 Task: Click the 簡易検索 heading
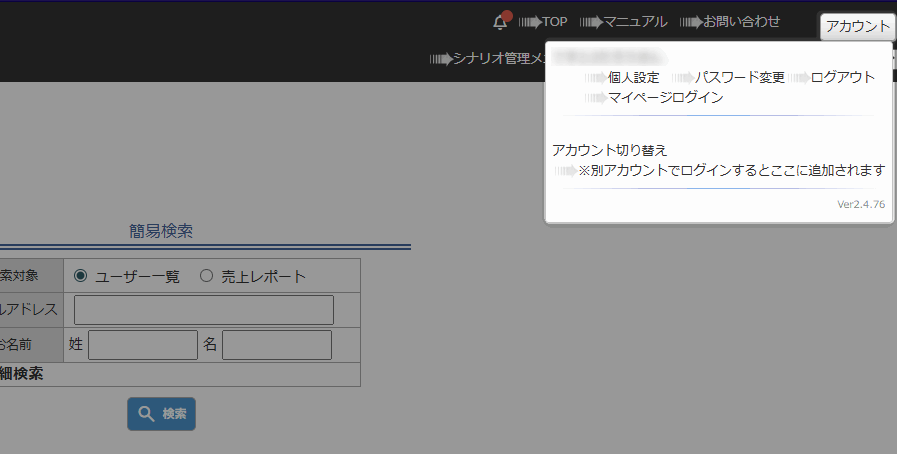(161, 231)
